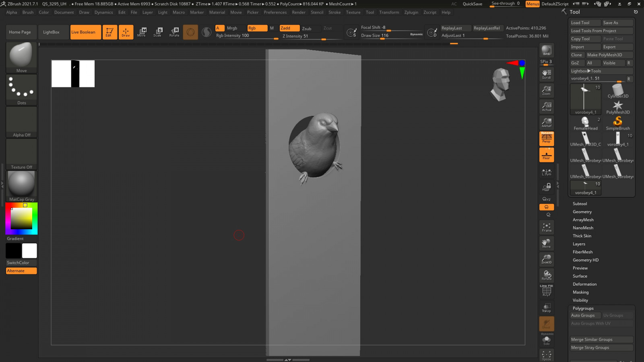Viewport: 644px width, 362px height.
Task: Select the PolyMesh3D star tool
Action: (618, 107)
